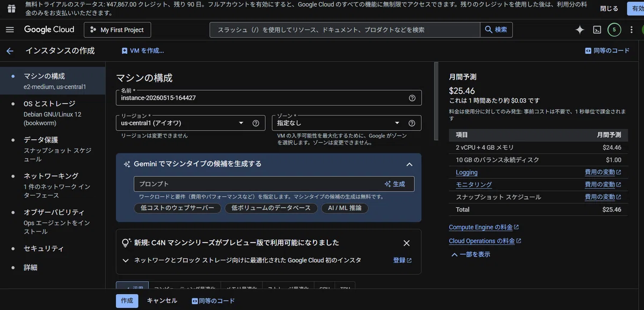Click the Google Cloud logo
644x310 pixels.
tap(49, 30)
